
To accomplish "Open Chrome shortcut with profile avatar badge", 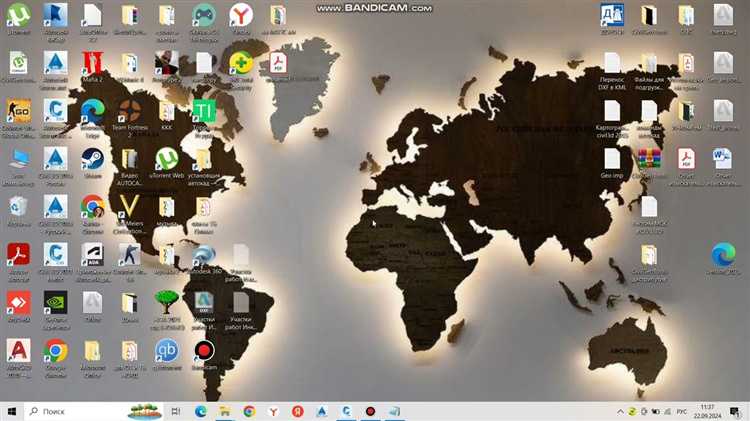I will tap(93, 214).
